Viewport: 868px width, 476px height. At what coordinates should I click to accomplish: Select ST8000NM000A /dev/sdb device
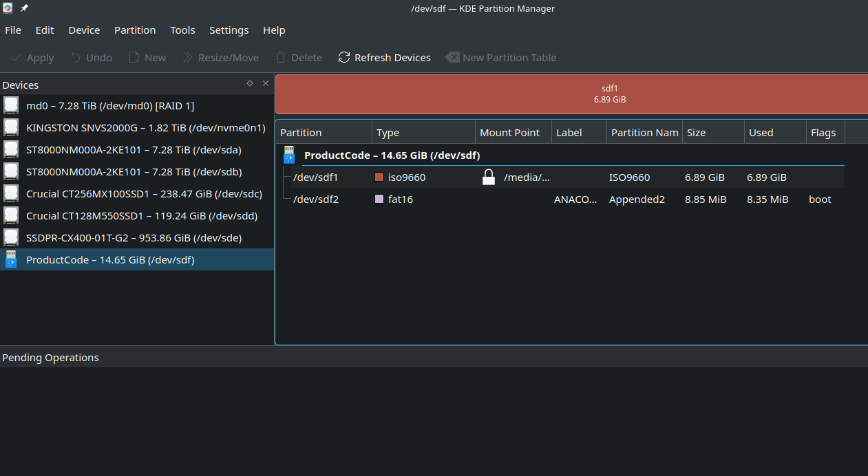pyautogui.click(x=137, y=171)
